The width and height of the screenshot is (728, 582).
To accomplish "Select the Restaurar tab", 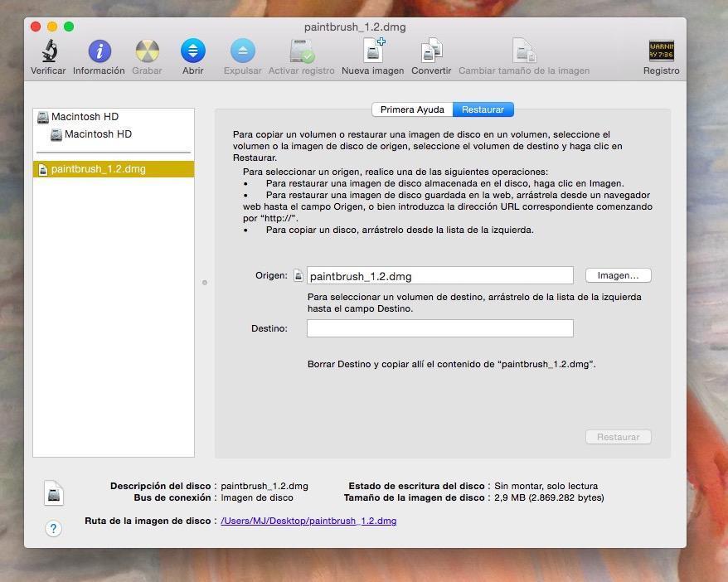I will pos(483,109).
